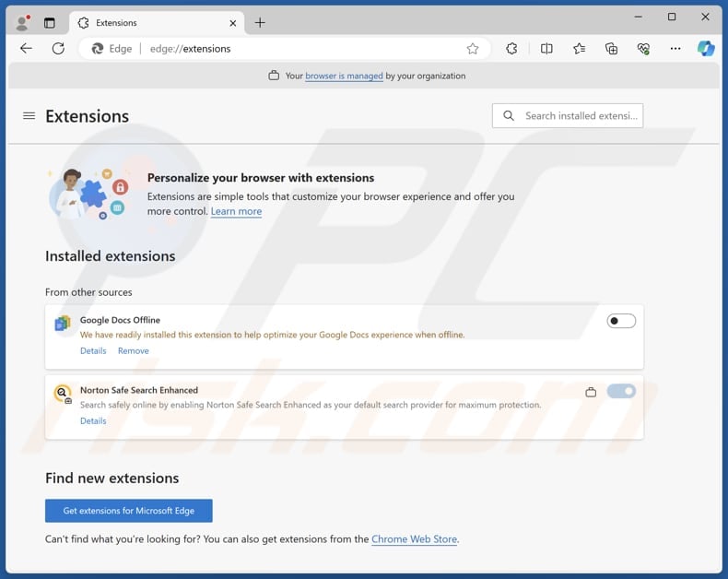728x579 pixels.
Task: Reload the extensions page
Action: click(x=58, y=48)
